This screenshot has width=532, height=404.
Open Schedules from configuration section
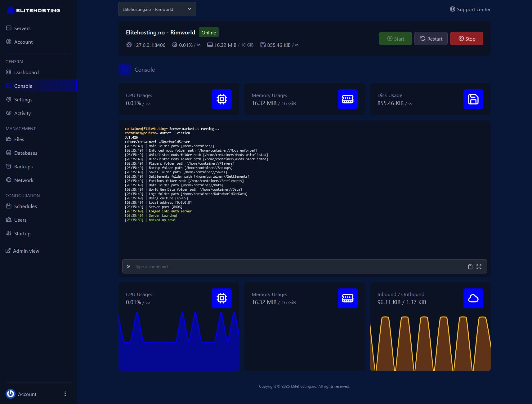coord(25,206)
